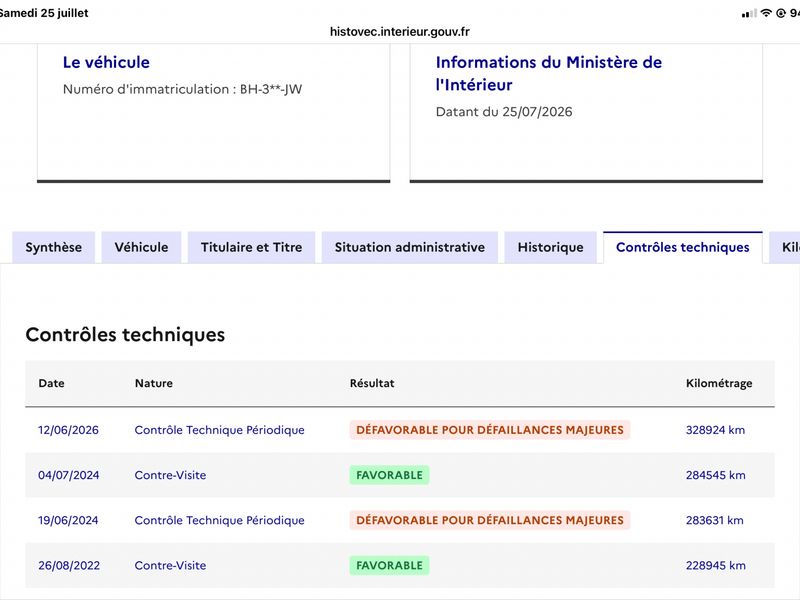800x600 pixels.
Task: Open the Synthèse tab
Action: [54, 247]
